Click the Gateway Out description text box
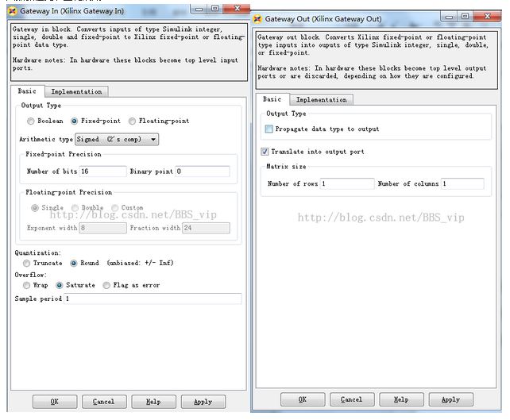The width and height of the screenshot is (510, 420). [377, 60]
